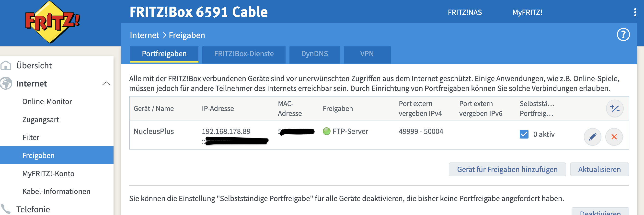Viewport: 644px width, 215px height.
Task: Select the VPN tab
Action: (x=367, y=54)
